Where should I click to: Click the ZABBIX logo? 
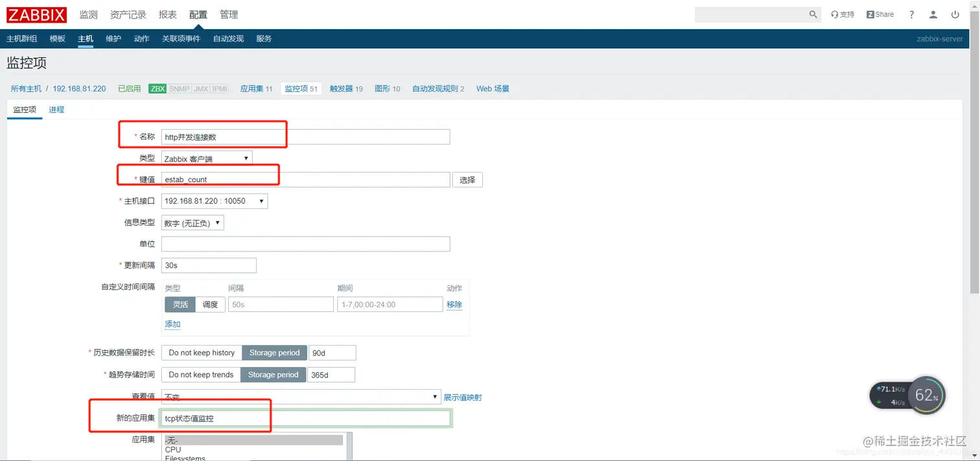coord(37,14)
